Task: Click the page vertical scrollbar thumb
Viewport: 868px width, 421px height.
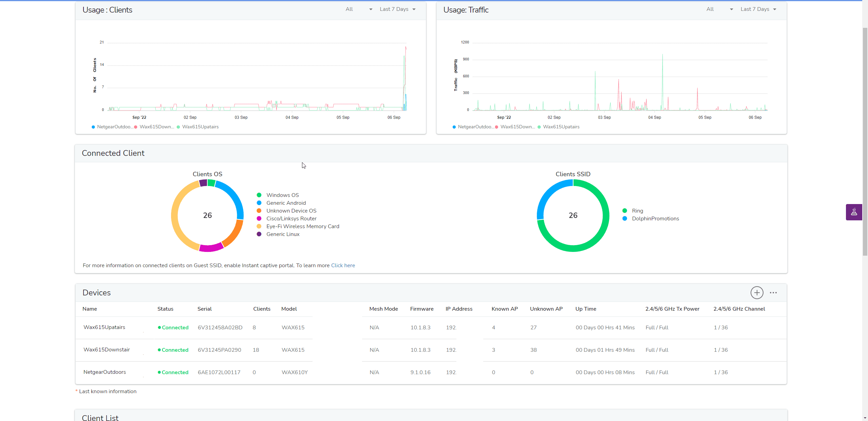Action: point(865,141)
